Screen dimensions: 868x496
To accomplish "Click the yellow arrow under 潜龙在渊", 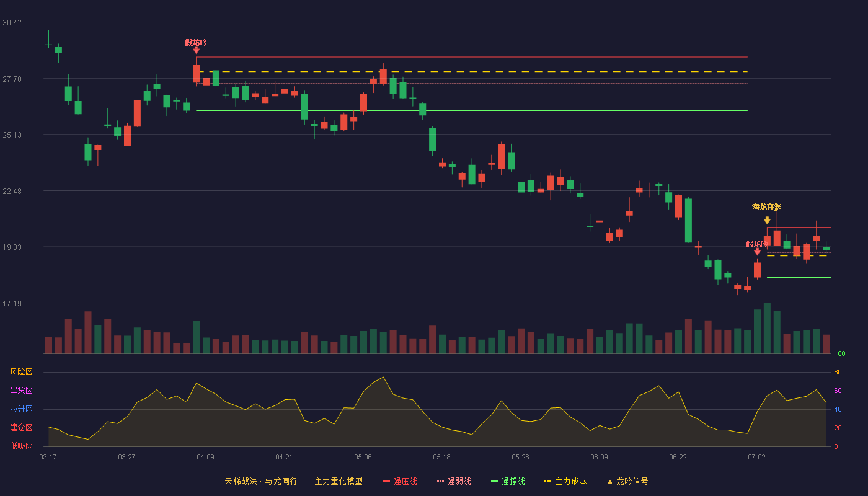I will [767, 220].
